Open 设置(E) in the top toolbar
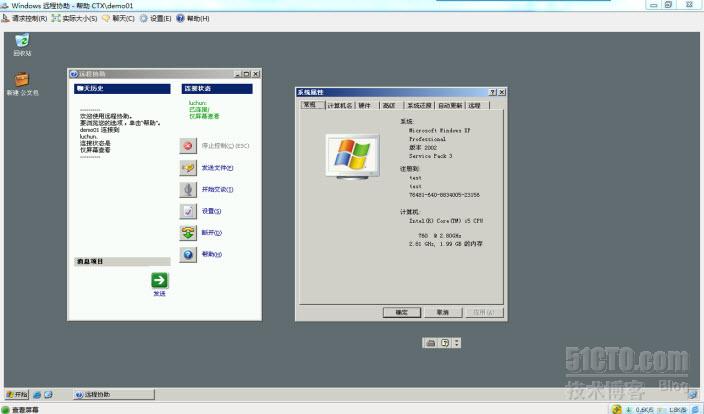 tap(156, 18)
